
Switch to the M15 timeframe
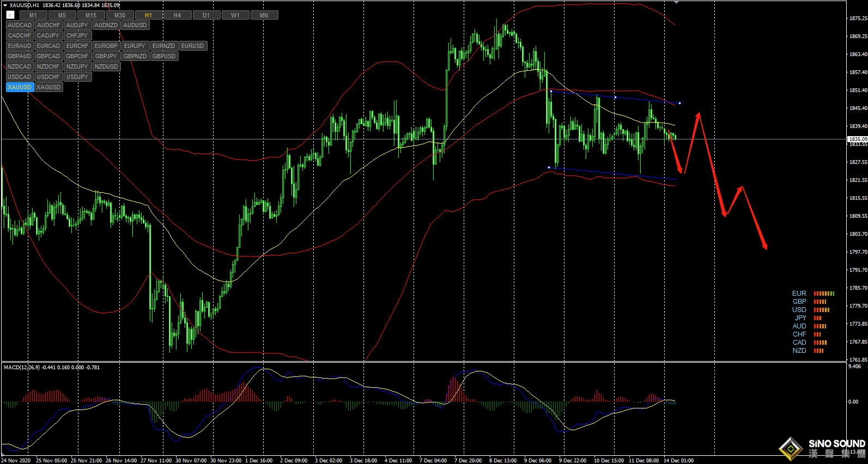coord(91,15)
